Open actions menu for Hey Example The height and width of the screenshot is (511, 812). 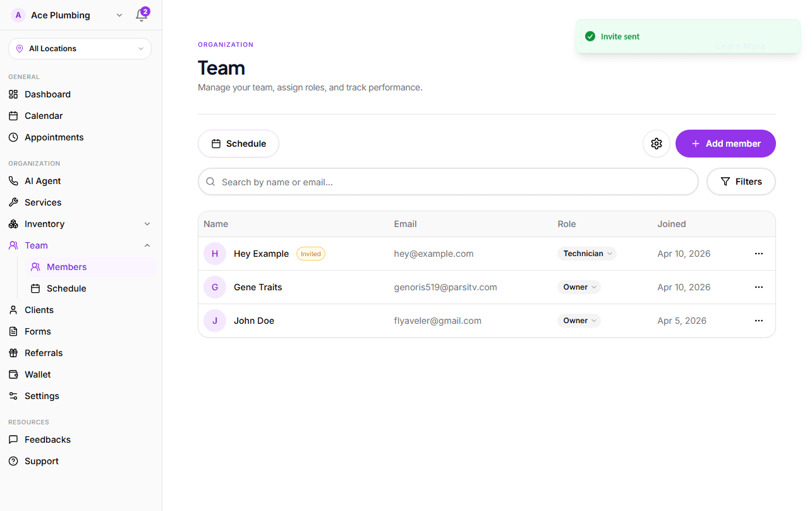(758, 253)
